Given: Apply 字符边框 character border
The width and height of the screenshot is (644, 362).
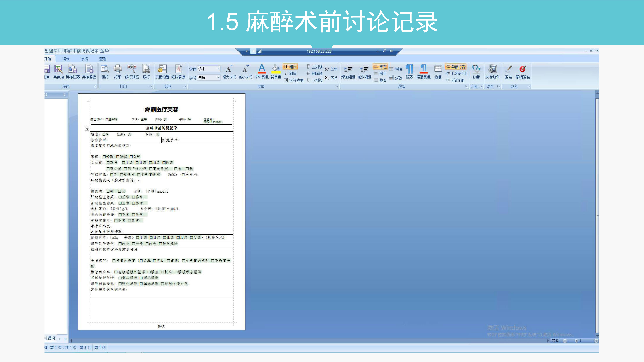Looking at the screenshot, I should pyautogui.click(x=294, y=80).
